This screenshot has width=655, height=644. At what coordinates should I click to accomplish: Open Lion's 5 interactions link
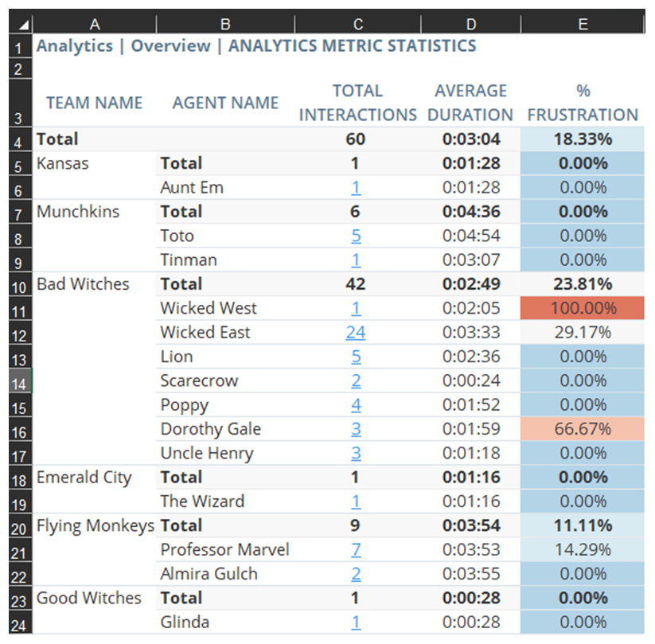(356, 357)
